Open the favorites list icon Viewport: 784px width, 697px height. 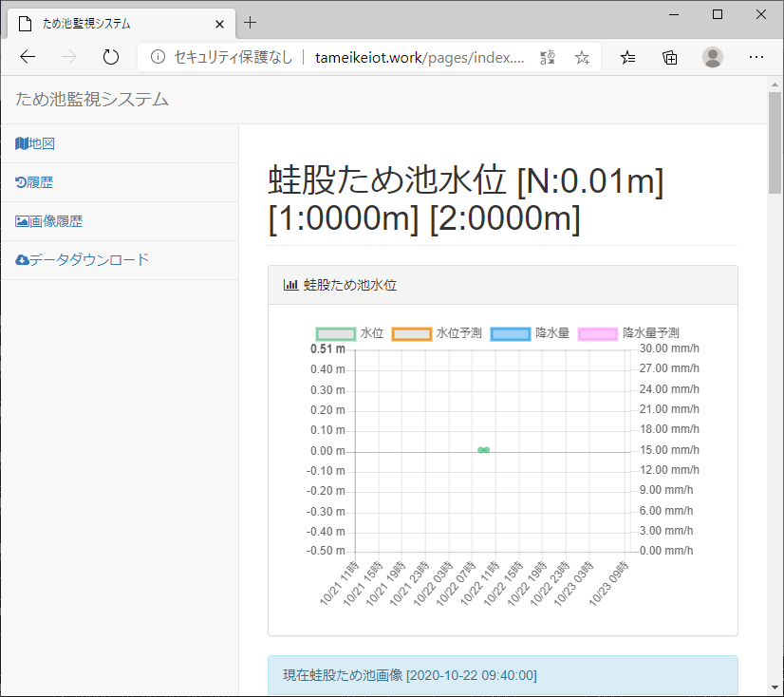[628, 58]
